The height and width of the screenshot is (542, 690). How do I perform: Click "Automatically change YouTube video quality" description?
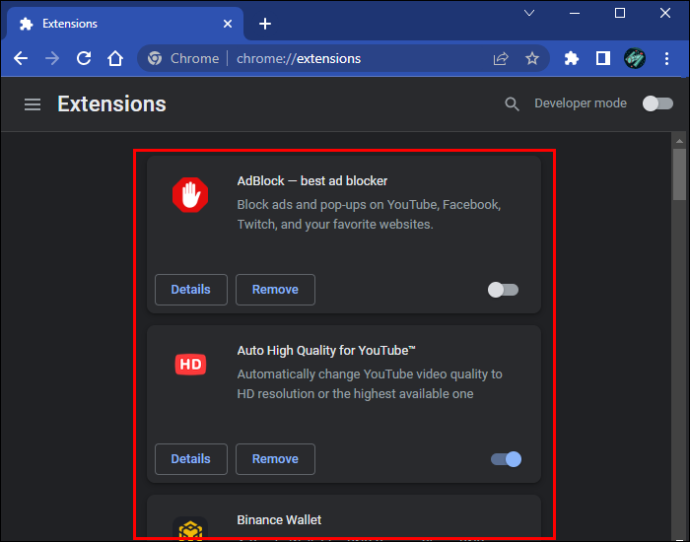click(x=369, y=384)
